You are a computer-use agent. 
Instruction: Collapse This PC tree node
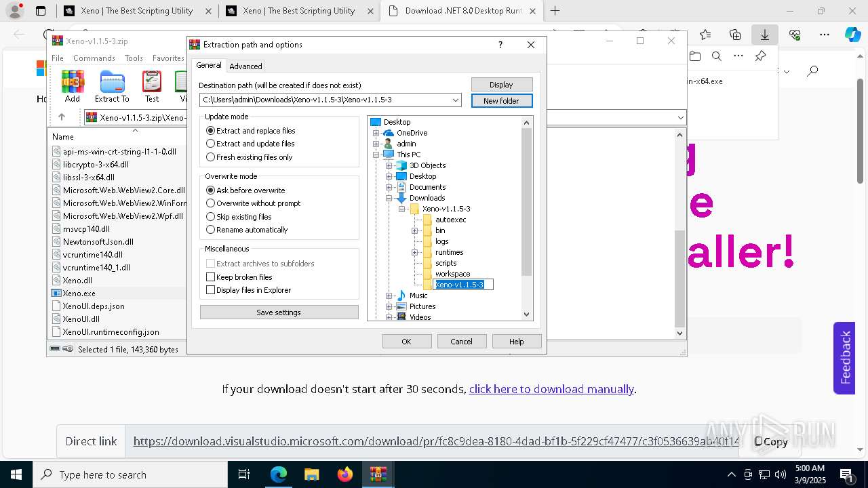[x=376, y=155]
